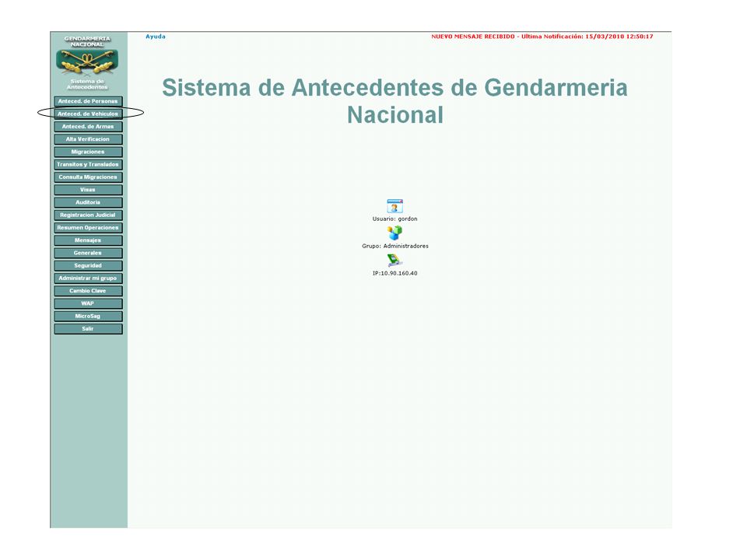Open the Seguridad section
Image resolution: width=747 pixels, height=560 pixels.
(88, 265)
